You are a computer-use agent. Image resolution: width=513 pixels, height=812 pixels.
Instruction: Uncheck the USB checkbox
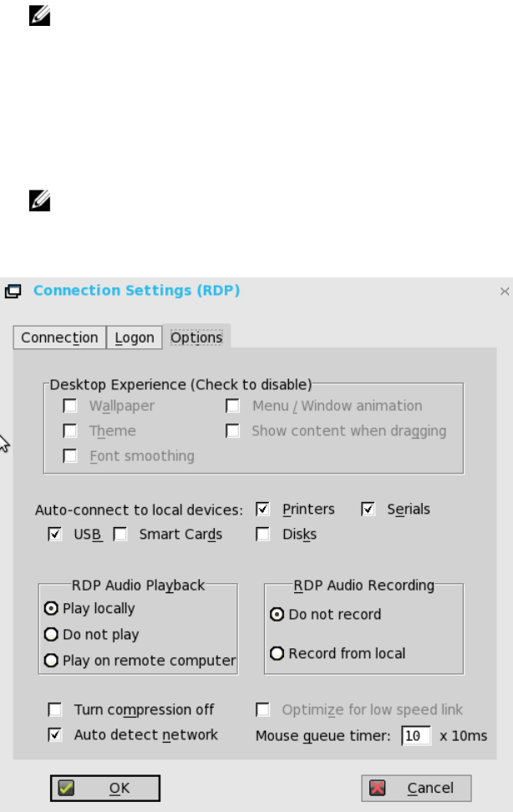(55, 535)
